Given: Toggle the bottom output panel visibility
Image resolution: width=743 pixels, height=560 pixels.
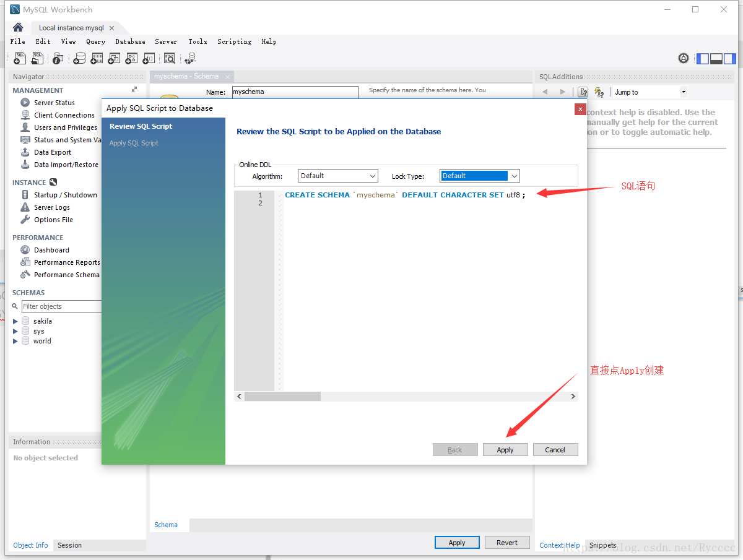Looking at the screenshot, I should 716,58.
